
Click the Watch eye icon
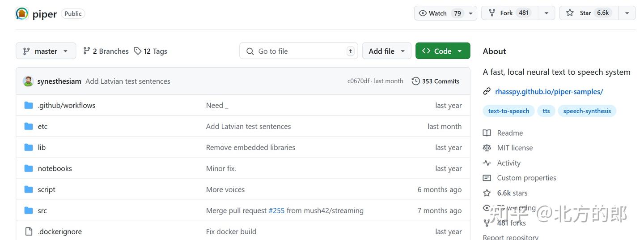[422, 13]
